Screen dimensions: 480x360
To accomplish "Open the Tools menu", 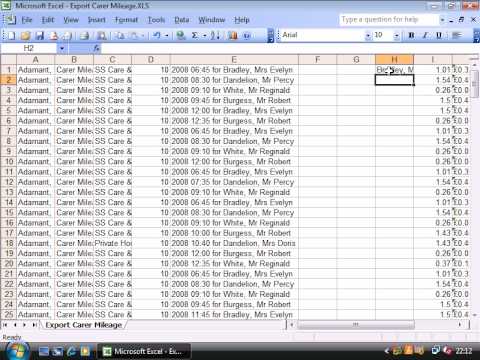I will 156,20.
